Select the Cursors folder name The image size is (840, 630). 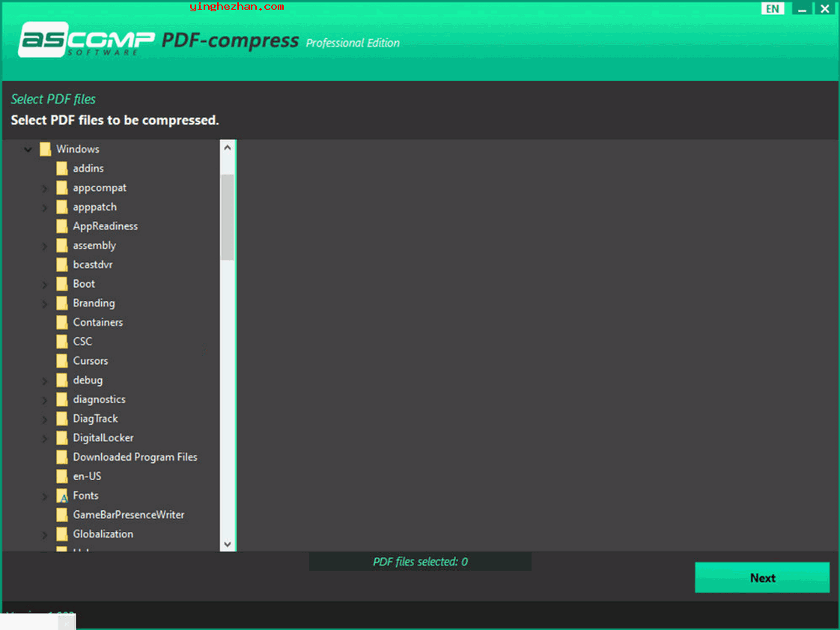pyautogui.click(x=91, y=361)
